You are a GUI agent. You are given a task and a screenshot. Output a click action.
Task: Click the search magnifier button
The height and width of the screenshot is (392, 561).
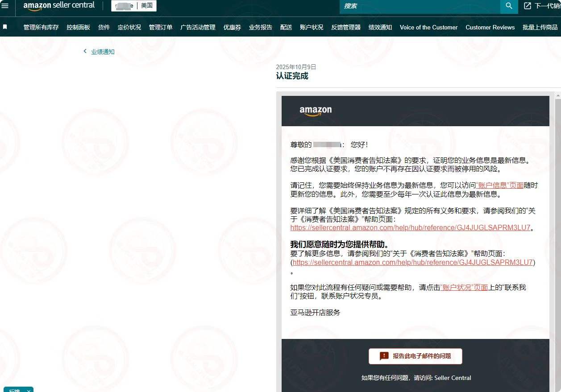pos(509,6)
